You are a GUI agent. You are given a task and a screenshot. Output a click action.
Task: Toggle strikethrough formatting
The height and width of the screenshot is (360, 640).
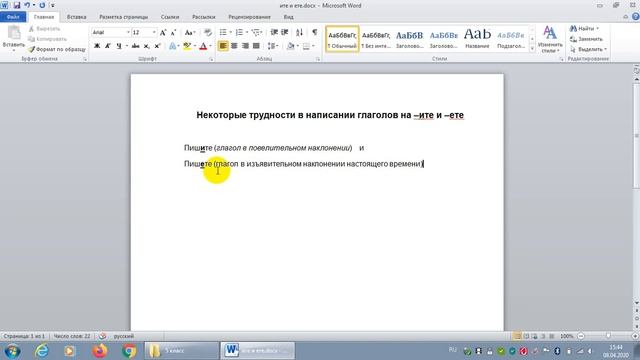point(136,46)
